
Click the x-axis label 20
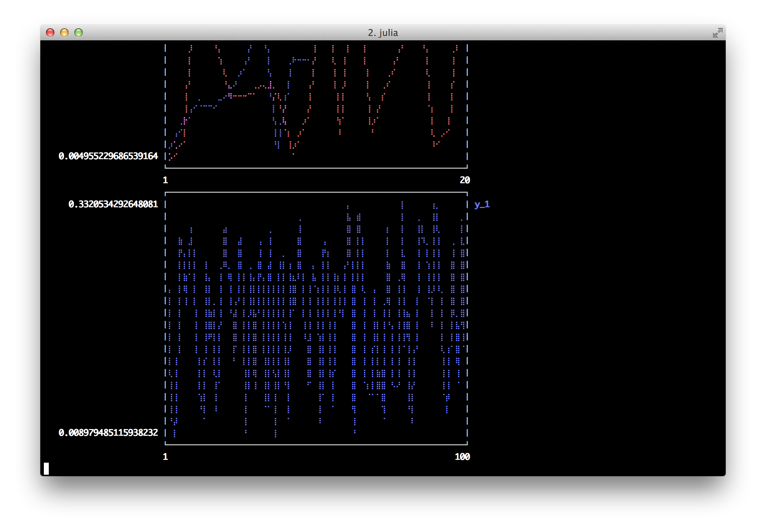pos(465,180)
